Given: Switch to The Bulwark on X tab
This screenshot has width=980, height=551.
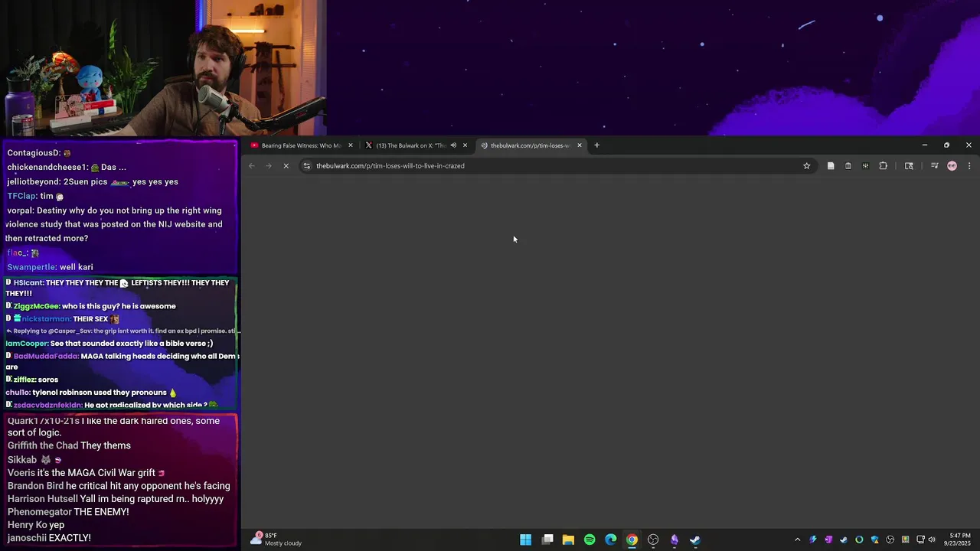Looking at the screenshot, I should (416, 145).
